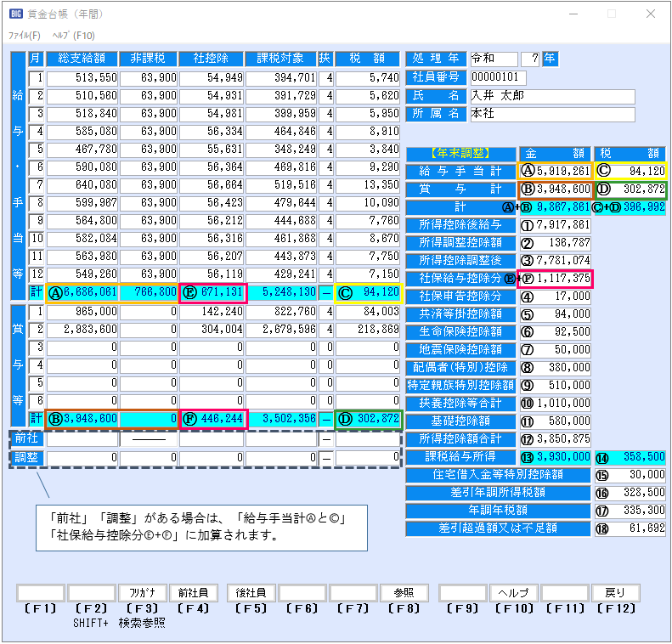Click the 所属名 field showing 本社
The image size is (672, 644).
click(x=551, y=114)
